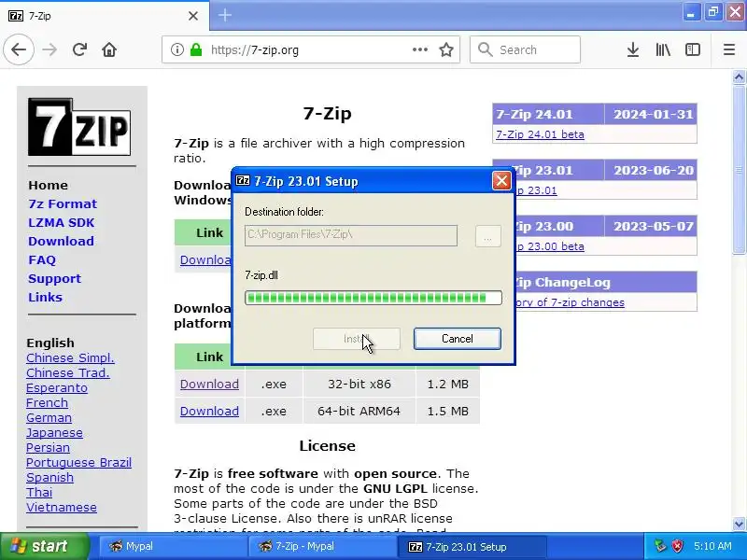Click the address bar URL
Screen dimensions: 747x560
(x=255, y=49)
